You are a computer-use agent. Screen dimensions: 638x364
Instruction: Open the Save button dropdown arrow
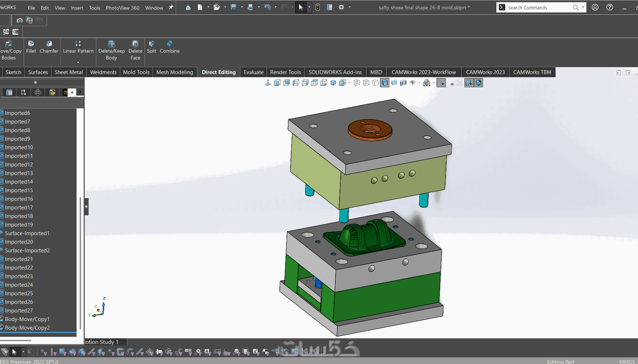coord(242,8)
